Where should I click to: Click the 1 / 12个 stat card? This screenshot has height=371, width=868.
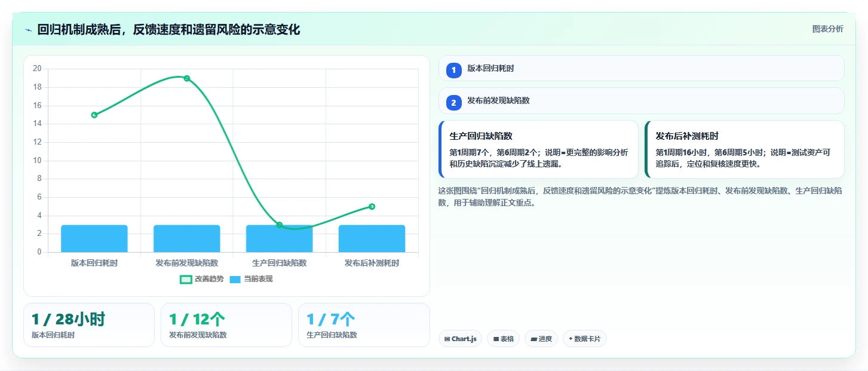coord(226,325)
